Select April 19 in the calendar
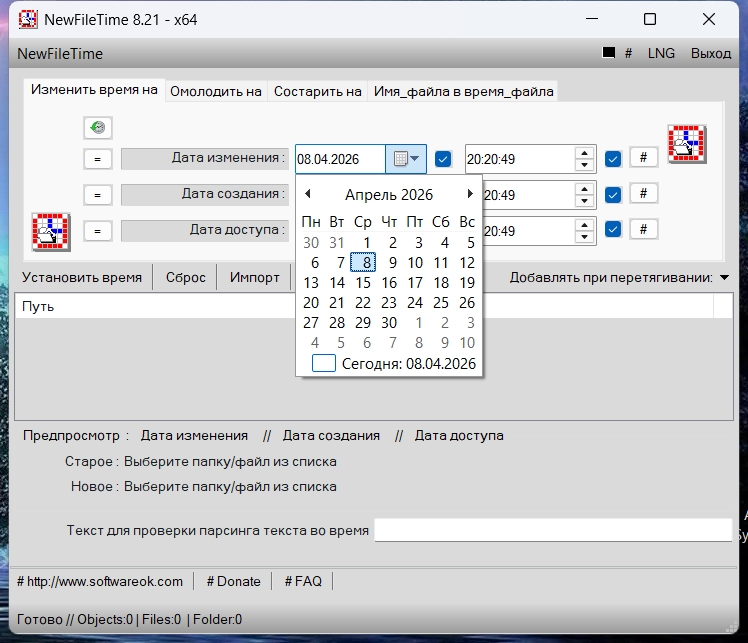The image size is (748, 643). click(467, 282)
